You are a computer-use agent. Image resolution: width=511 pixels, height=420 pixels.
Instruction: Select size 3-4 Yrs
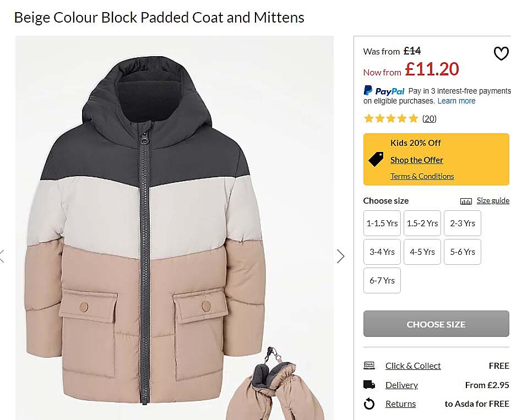point(382,252)
